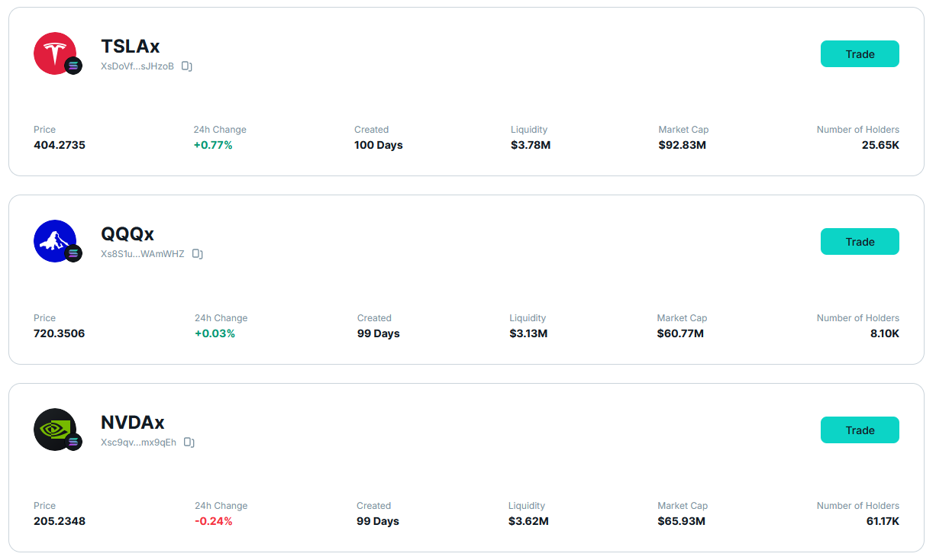Copy the NVDAx address Xsc9qv...mx9qEh
The height and width of the screenshot is (560, 936).
(189, 443)
